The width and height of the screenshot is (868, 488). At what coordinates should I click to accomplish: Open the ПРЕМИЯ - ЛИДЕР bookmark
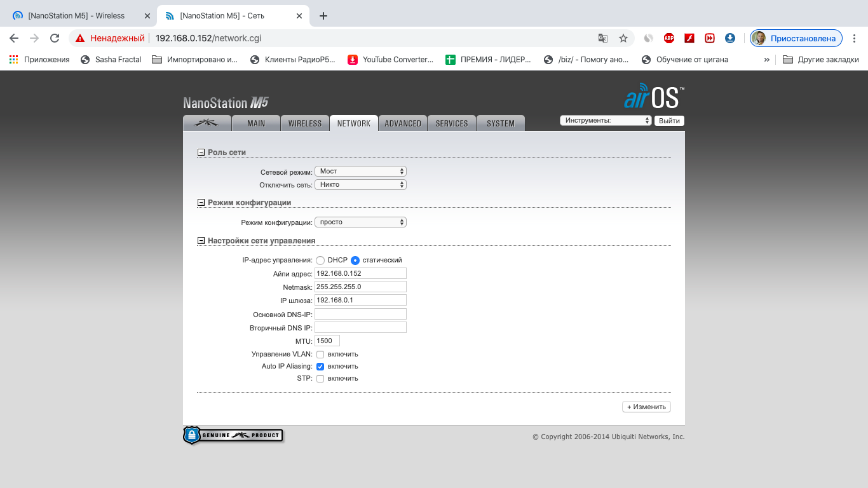click(489, 60)
